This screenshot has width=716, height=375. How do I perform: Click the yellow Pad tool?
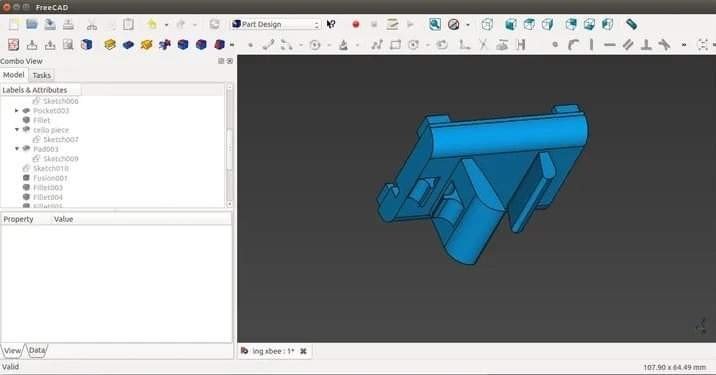click(110, 45)
